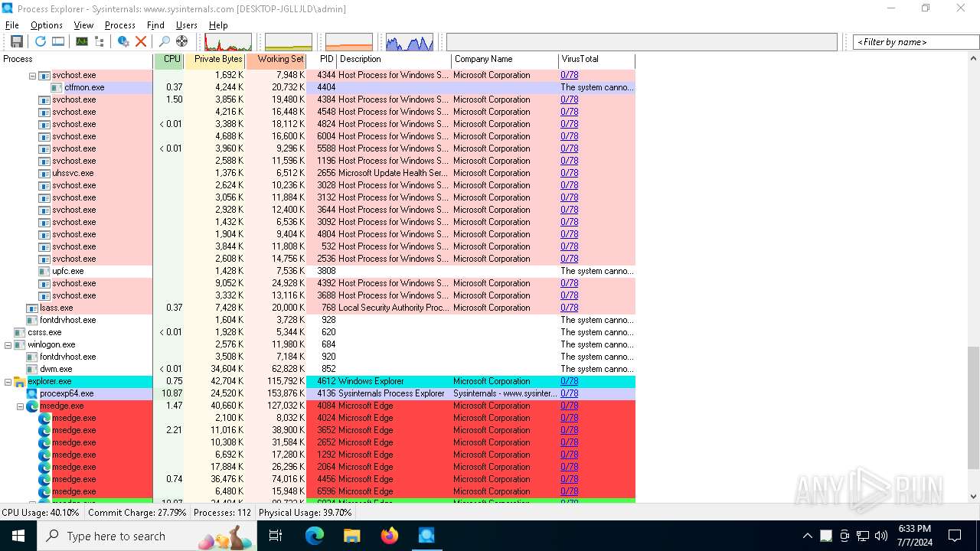Select the procexp64.exe process row
Viewport: 980px width, 551px height.
coord(318,393)
